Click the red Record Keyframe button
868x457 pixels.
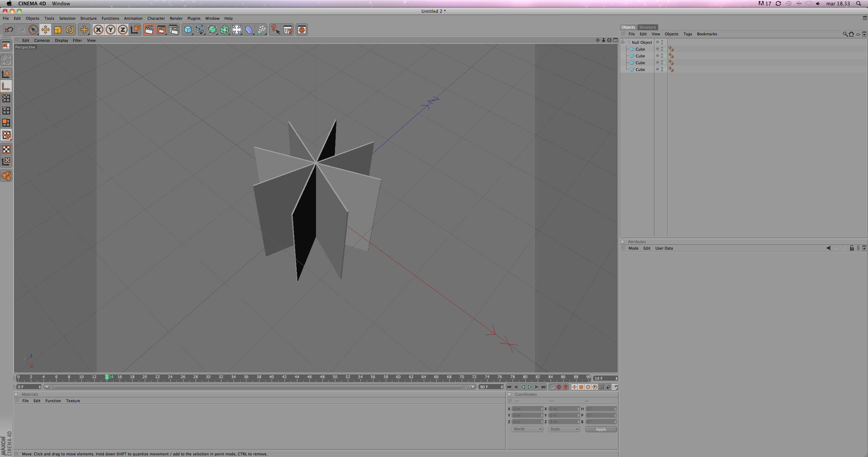click(559, 387)
